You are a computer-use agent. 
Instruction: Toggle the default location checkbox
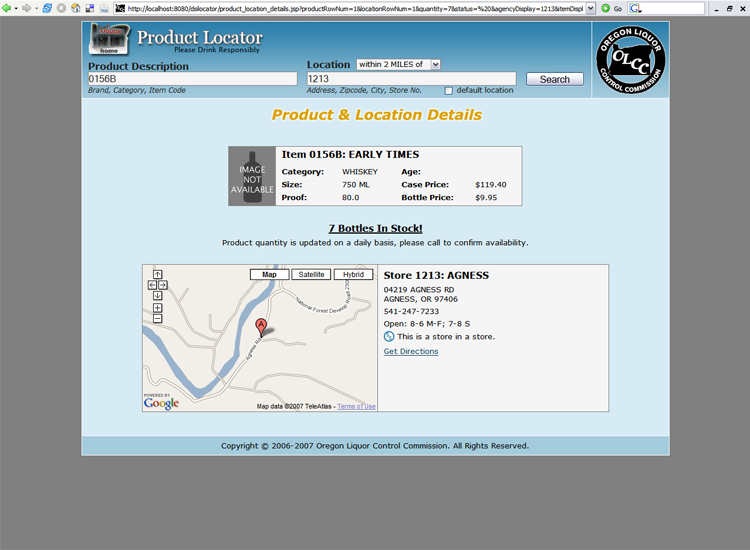tap(448, 91)
